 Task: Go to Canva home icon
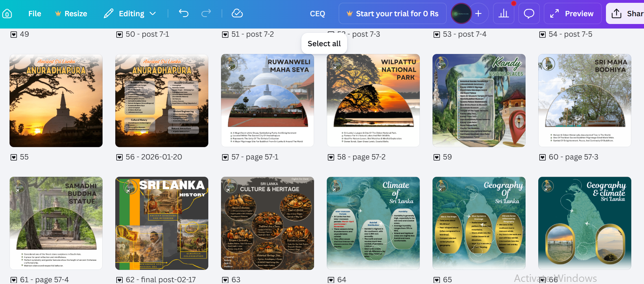coord(7,14)
